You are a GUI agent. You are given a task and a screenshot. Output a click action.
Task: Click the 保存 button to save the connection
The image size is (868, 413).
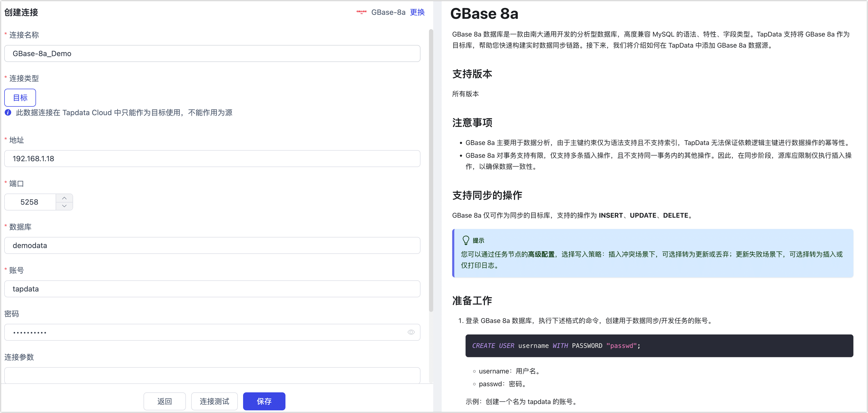click(264, 401)
